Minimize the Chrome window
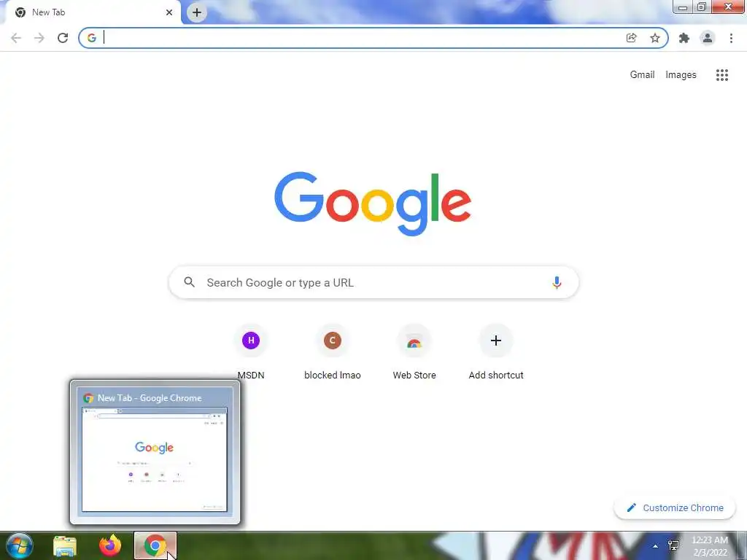747x560 pixels. (683, 7)
